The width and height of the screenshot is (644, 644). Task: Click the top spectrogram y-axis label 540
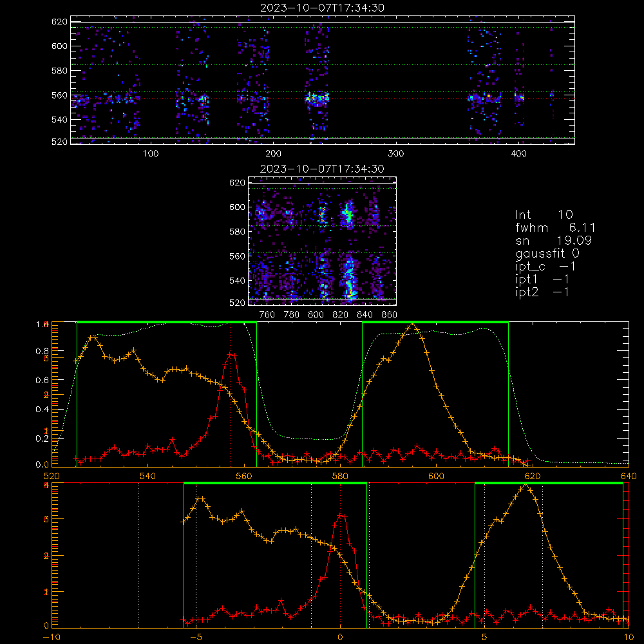[x=59, y=120]
